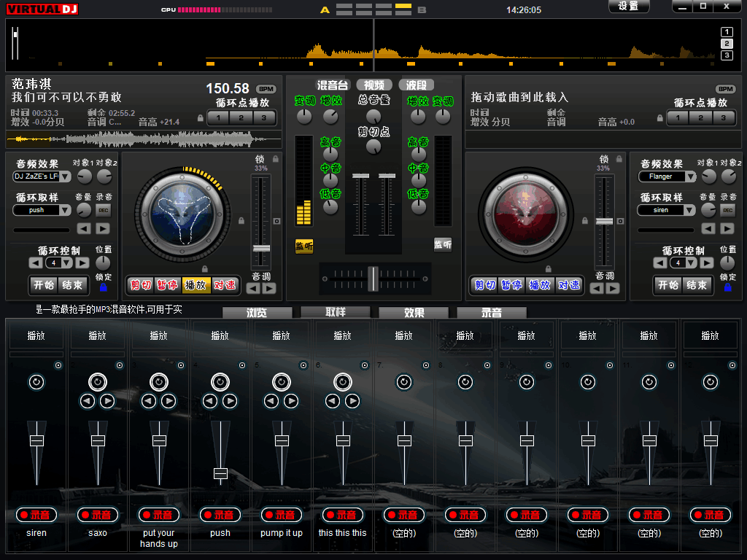
Task: Open the 录音 record tab
Action: (492, 313)
